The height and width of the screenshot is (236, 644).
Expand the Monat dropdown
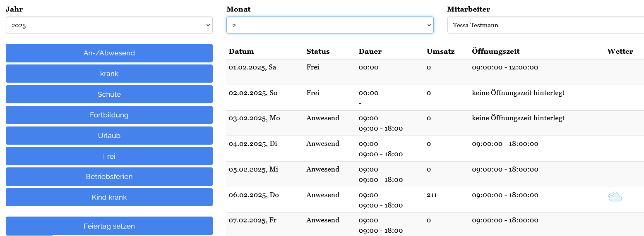pyautogui.click(x=329, y=25)
